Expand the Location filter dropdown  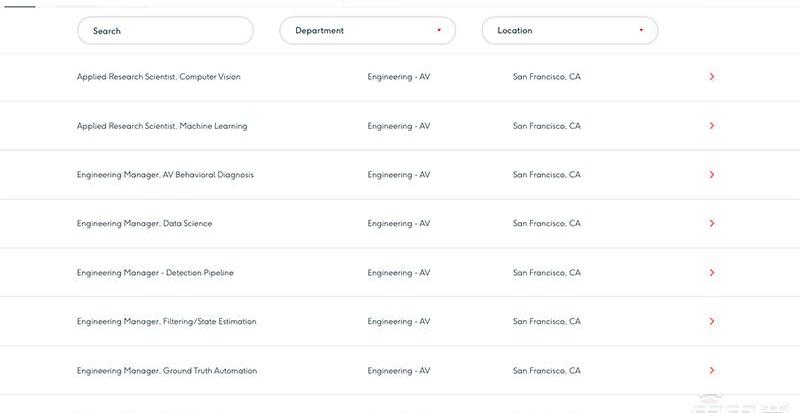(x=570, y=31)
